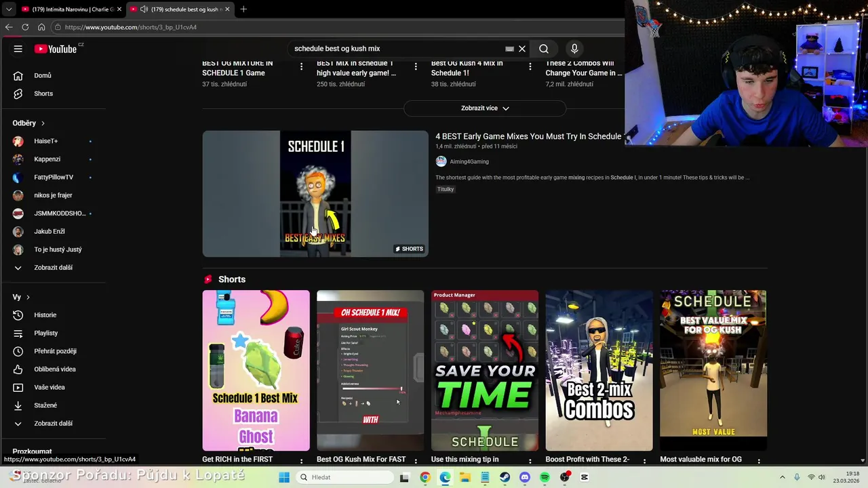
Task: Open Best Value Mix for OG Kush short
Action: 713,371
